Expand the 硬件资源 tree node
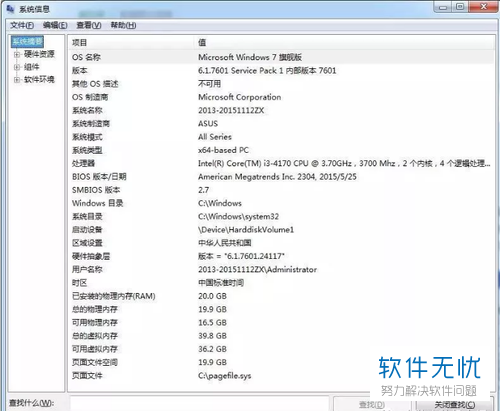 click(x=17, y=54)
